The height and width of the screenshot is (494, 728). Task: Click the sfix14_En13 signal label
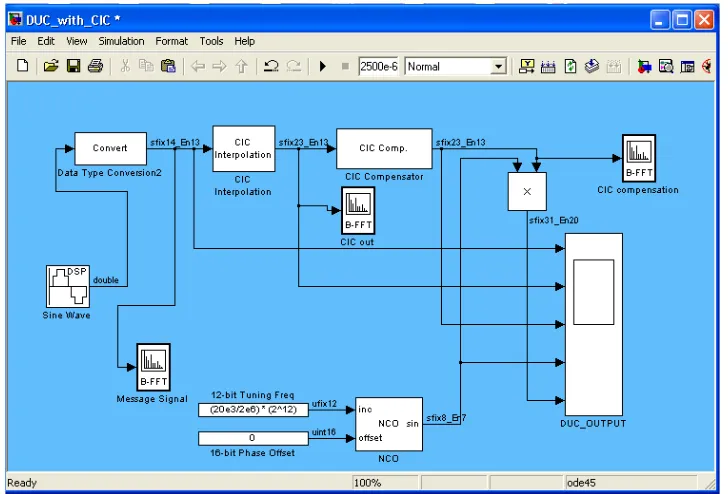coord(175,143)
